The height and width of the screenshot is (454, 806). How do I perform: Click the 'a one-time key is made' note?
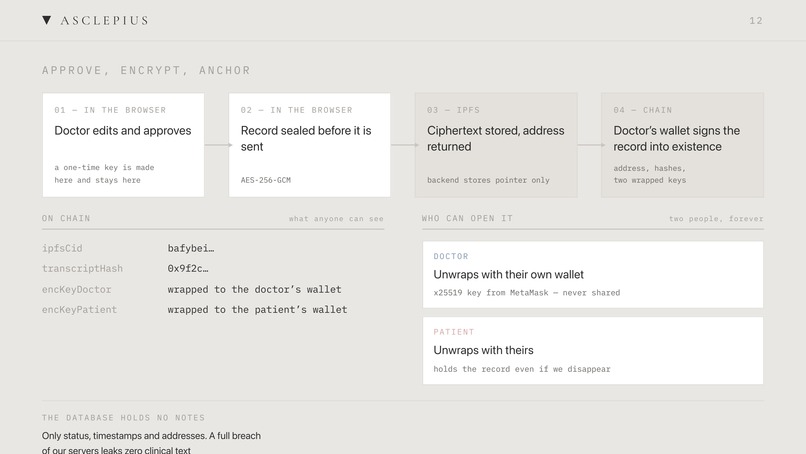point(104,174)
